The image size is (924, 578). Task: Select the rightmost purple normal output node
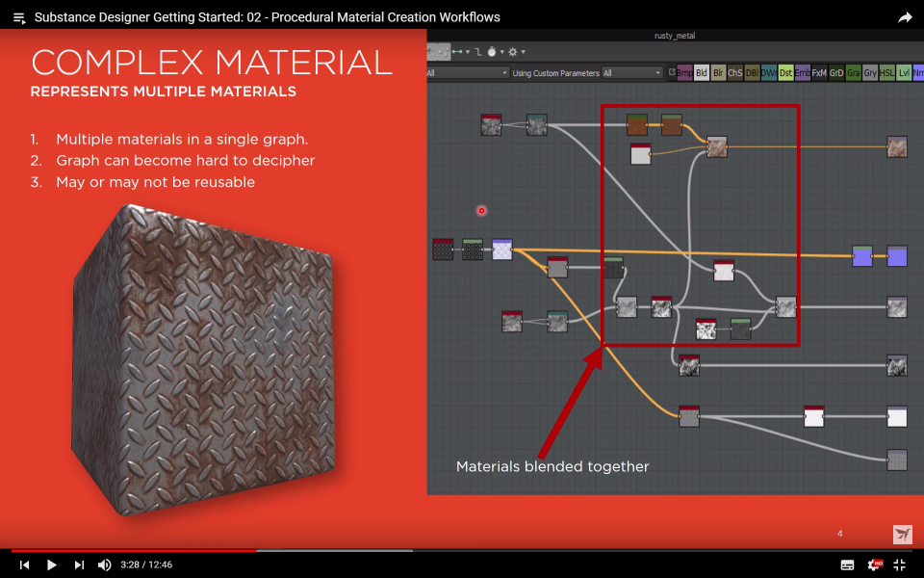(897, 256)
